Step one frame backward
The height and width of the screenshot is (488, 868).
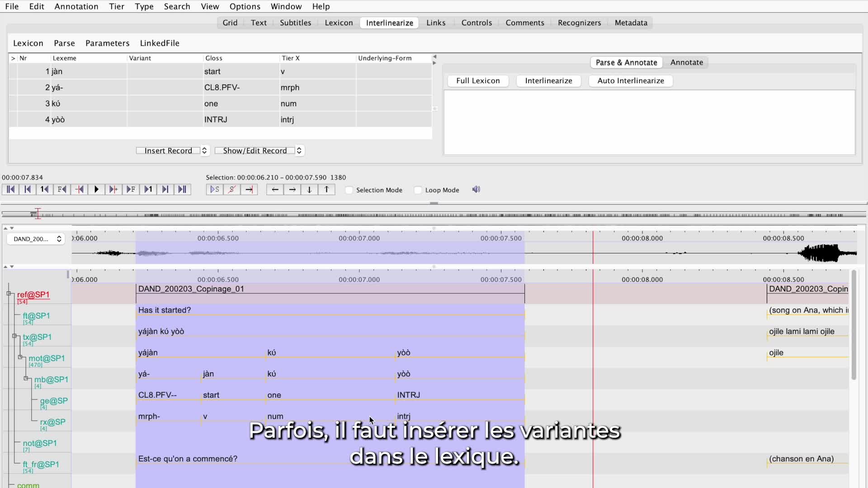point(62,189)
